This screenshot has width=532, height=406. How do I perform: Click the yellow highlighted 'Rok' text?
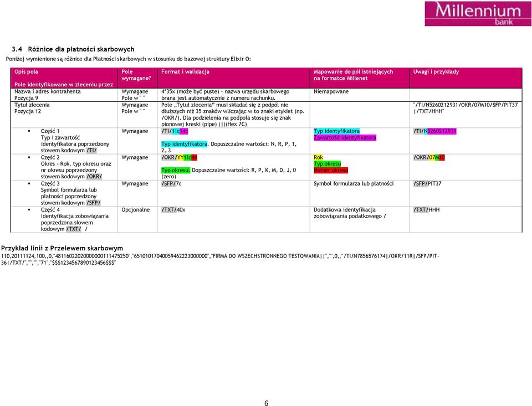click(x=318, y=157)
